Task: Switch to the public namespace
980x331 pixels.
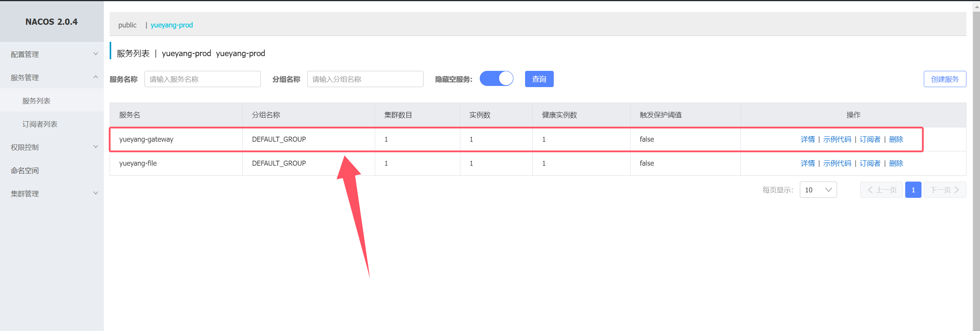Action: (127, 25)
